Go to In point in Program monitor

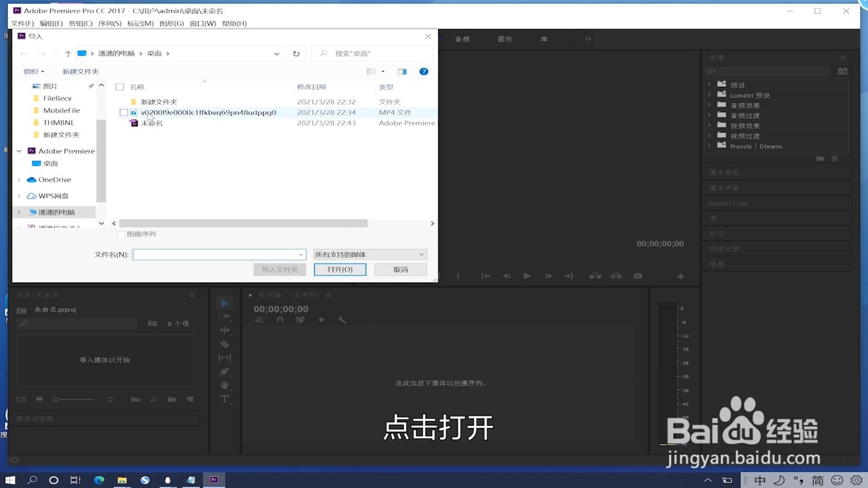486,276
